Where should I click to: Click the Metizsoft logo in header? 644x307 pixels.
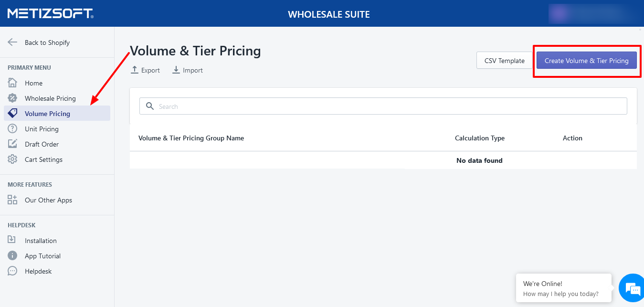[x=50, y=13]
